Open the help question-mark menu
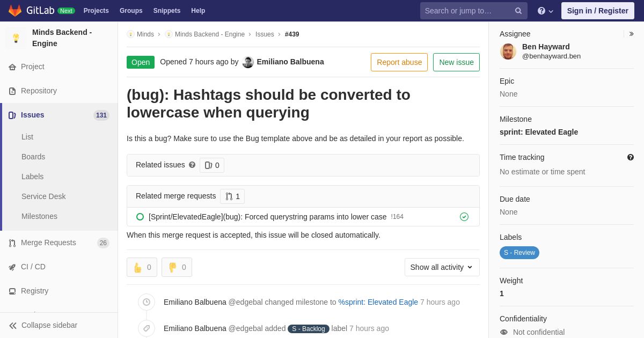 [x=545, y=11]
